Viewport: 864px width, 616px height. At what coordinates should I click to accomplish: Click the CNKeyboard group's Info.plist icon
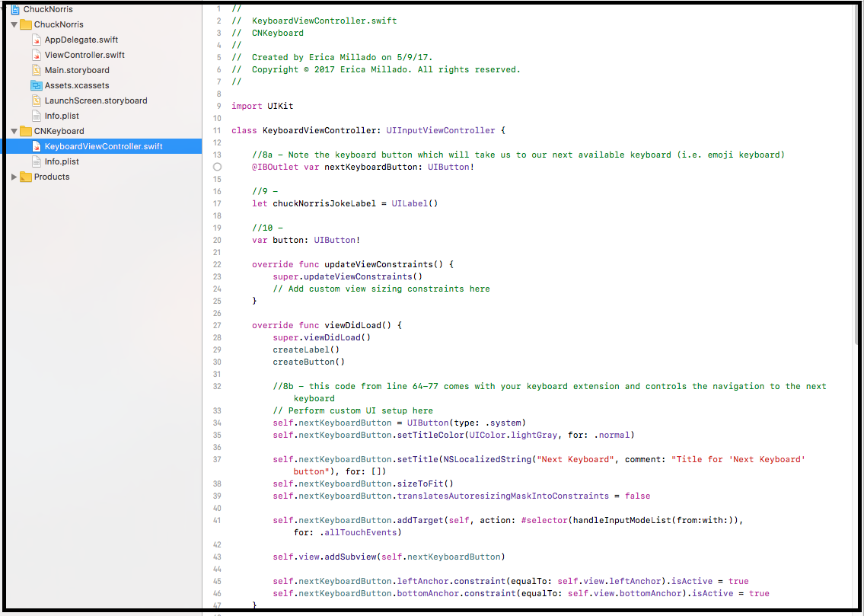37,161
